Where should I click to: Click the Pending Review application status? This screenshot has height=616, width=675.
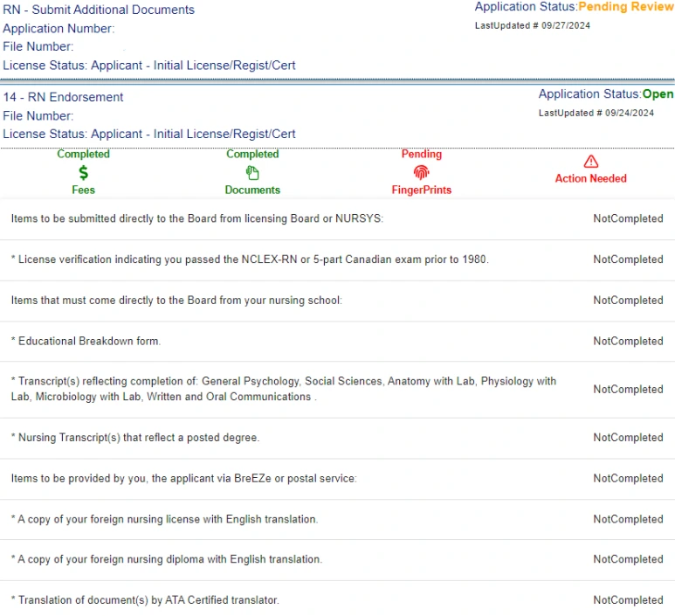(626, 7)
